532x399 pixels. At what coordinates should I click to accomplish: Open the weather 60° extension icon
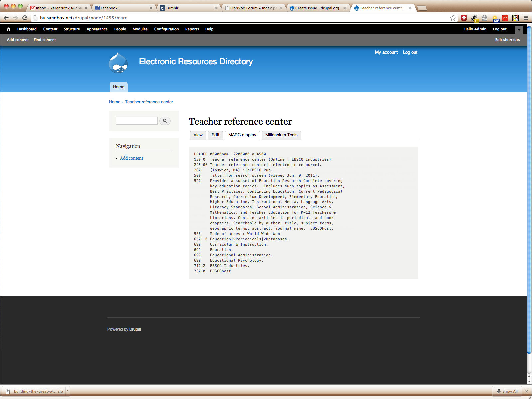point(495,18)
